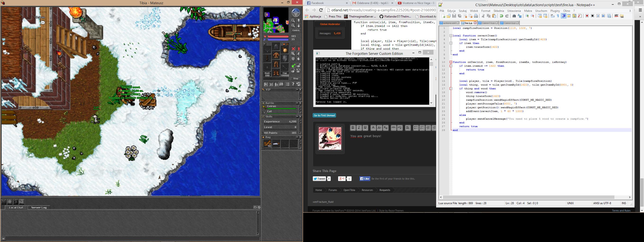Image resolution: width=644 pixels, height=242 pixels.
Task: Open the Server Log tab in Tibia
Action: click(39, 207)
